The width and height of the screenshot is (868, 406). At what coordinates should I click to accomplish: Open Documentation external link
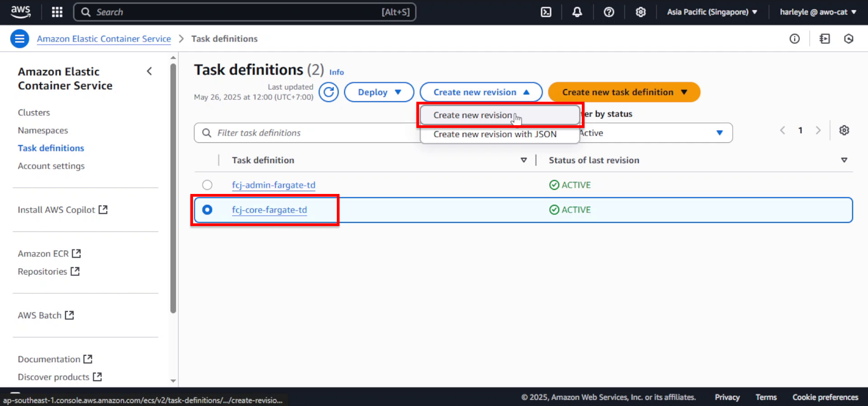pos(55,359)
